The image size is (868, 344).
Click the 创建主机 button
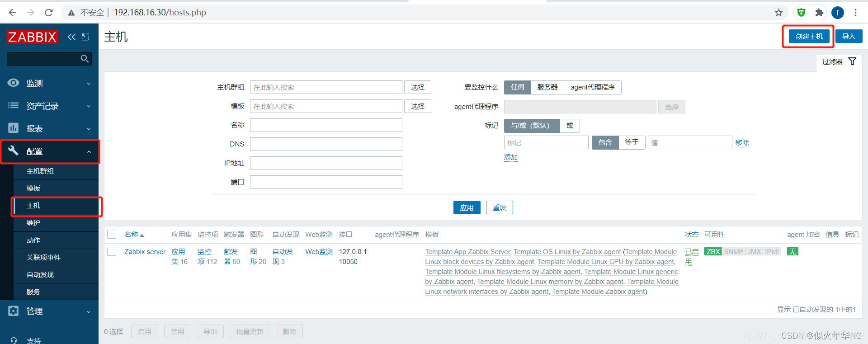click(x=809, y=36)
